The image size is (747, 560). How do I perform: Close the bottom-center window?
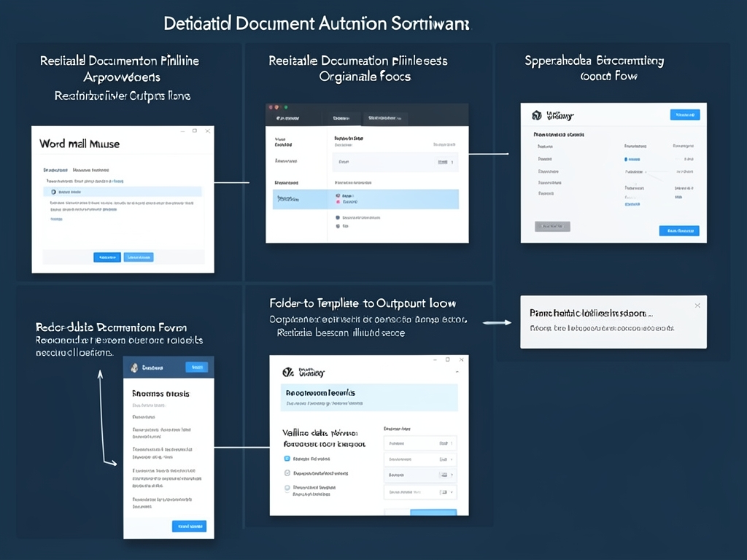click(461, 359)
